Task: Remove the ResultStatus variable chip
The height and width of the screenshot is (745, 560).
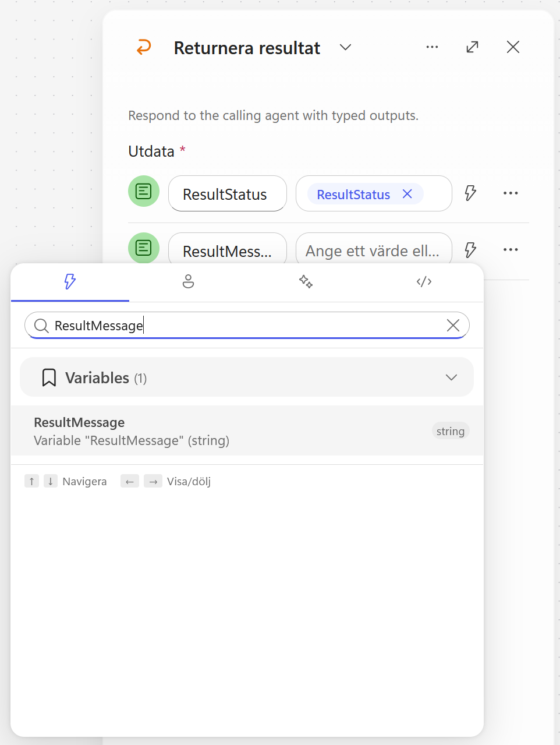Action: 407,194
